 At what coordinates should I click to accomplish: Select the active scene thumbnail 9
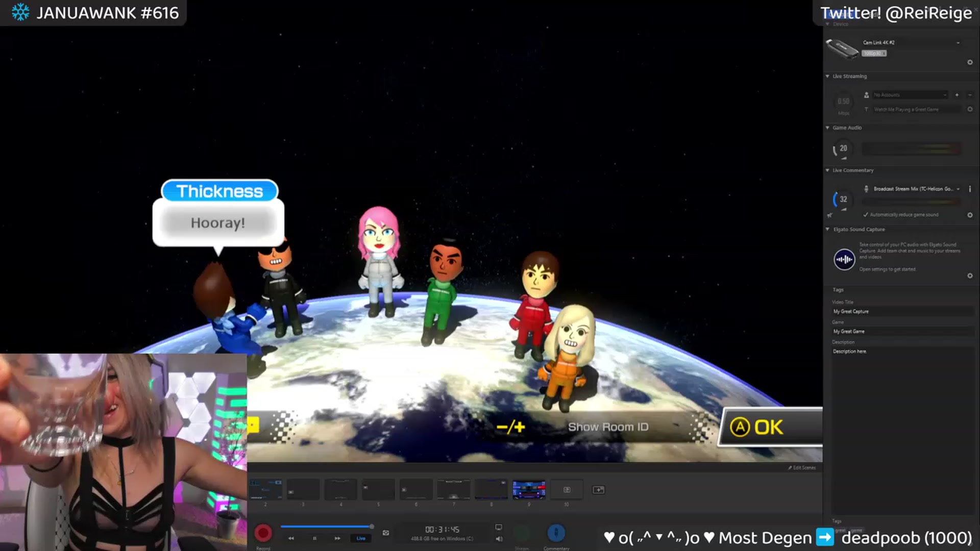pos(529,489)
